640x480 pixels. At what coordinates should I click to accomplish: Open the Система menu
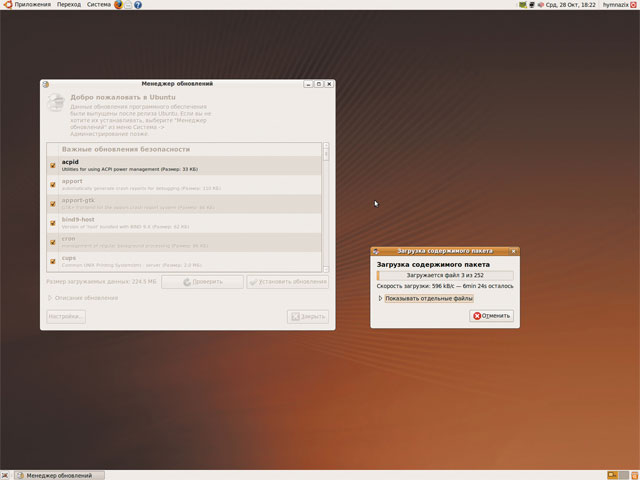pyautogui.click(x=99, y=4)
